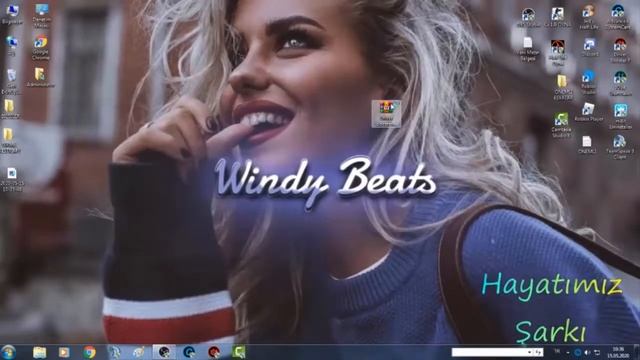Select the WinRAR archive in desktop center
640x360 pixels.
click(x=386, y=114)
